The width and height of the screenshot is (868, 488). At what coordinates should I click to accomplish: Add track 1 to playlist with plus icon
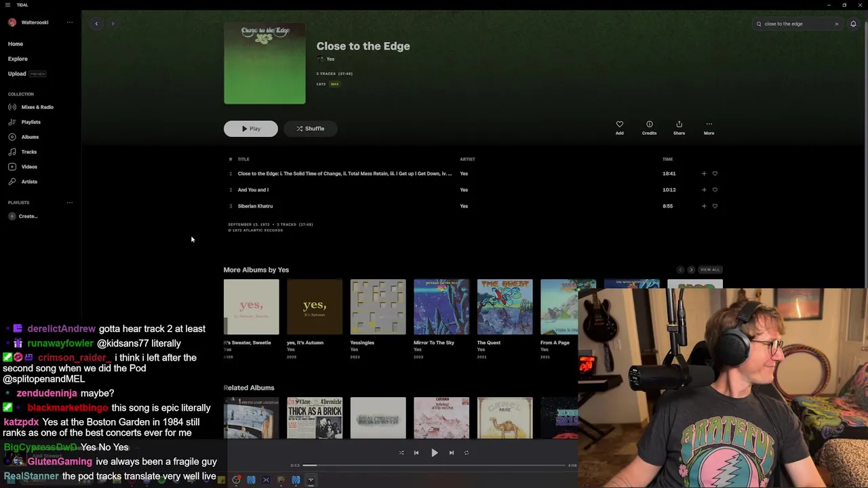coord(704,174)
